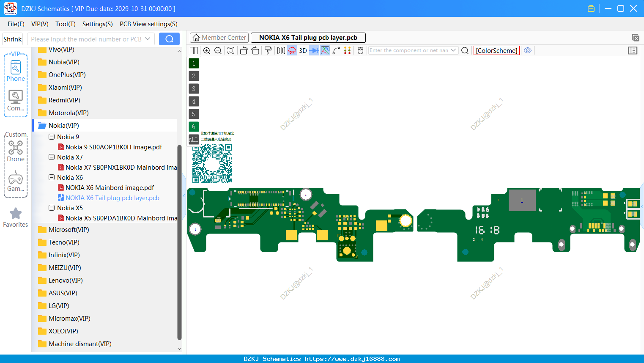
Task: Select the Game console category
Action: (16, 181)
